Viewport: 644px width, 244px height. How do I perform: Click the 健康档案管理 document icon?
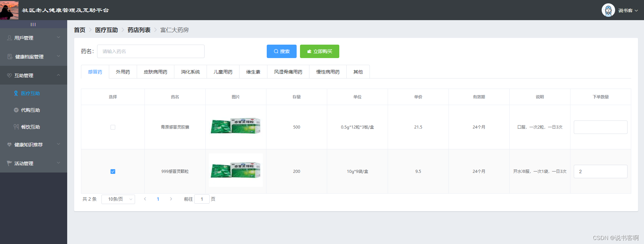tap(10, 57)
